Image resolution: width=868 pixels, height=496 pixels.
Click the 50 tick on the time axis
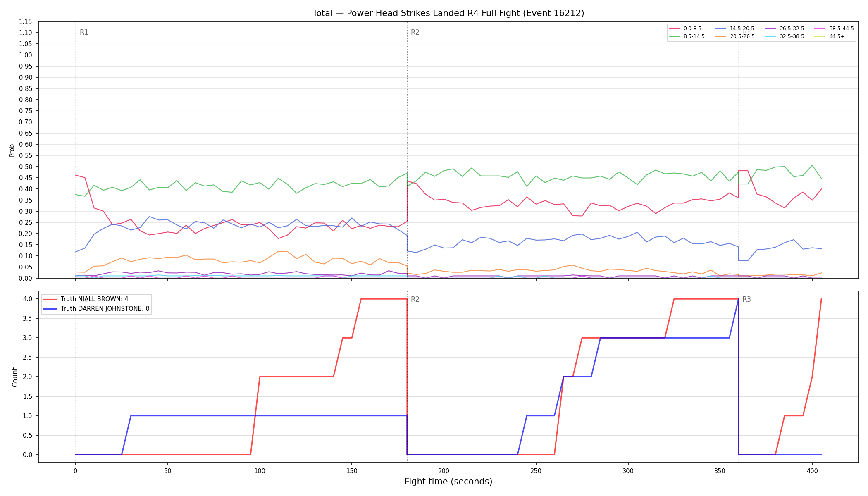(x=167, y=471)
